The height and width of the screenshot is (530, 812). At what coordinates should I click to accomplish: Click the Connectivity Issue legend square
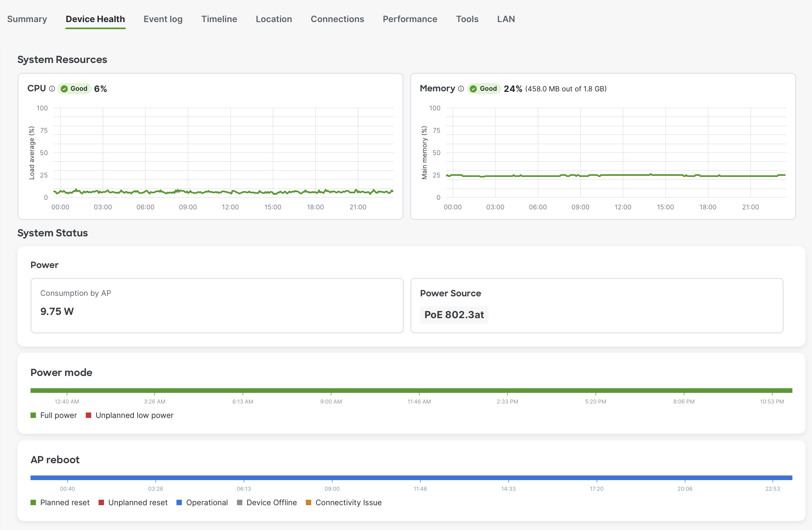coord(309,502)
